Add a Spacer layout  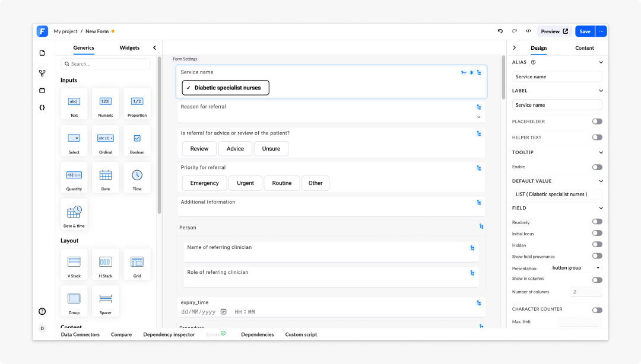point(106,301)
